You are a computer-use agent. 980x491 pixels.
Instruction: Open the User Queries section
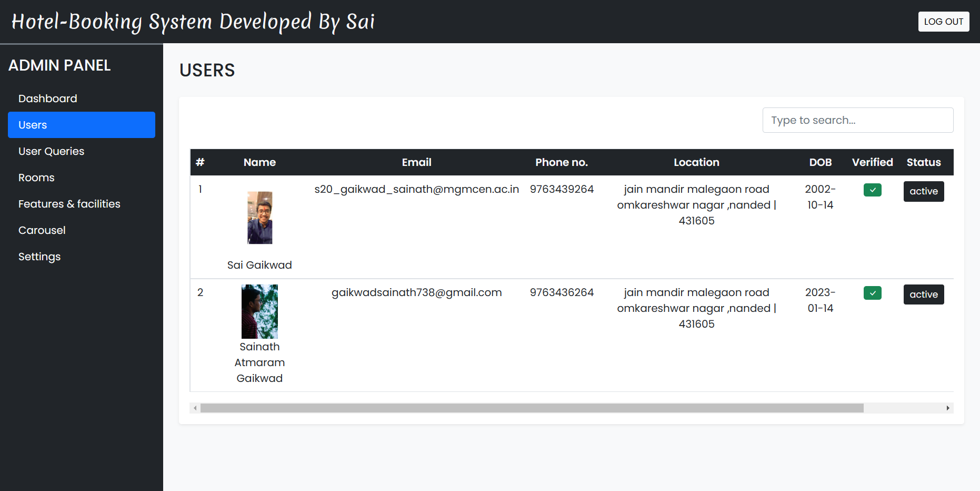51,151
